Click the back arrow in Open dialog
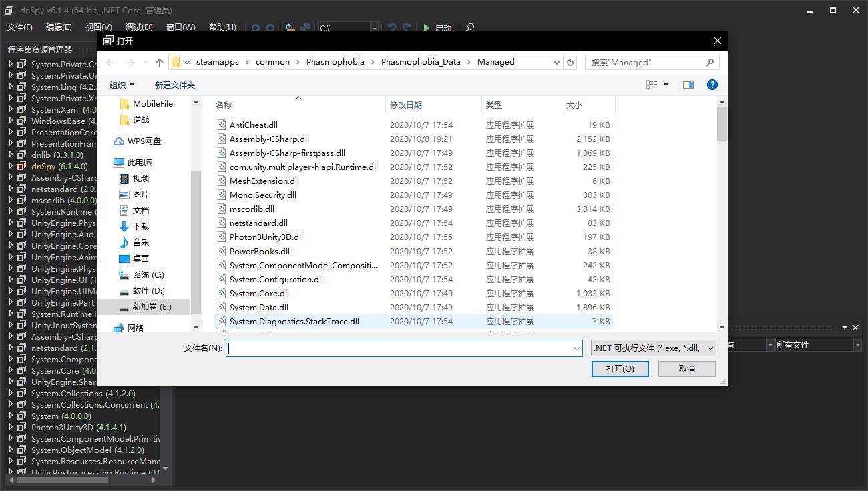 110,62
